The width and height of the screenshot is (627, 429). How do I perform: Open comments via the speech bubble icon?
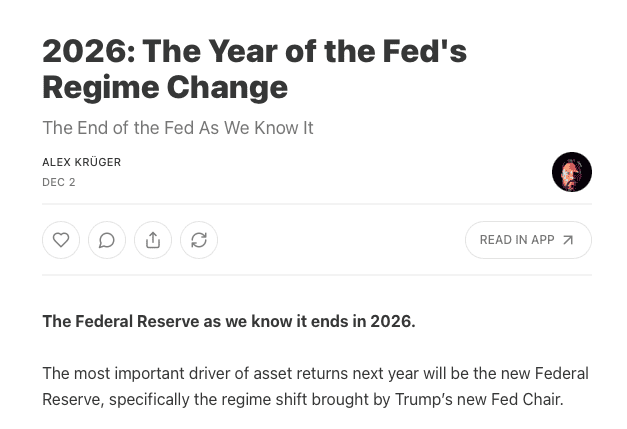(107, 240)
